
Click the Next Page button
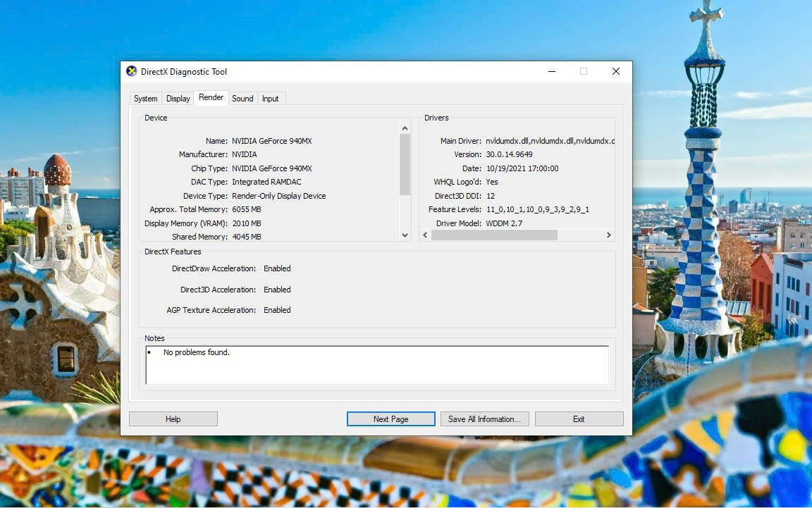(x=390, y=419)
